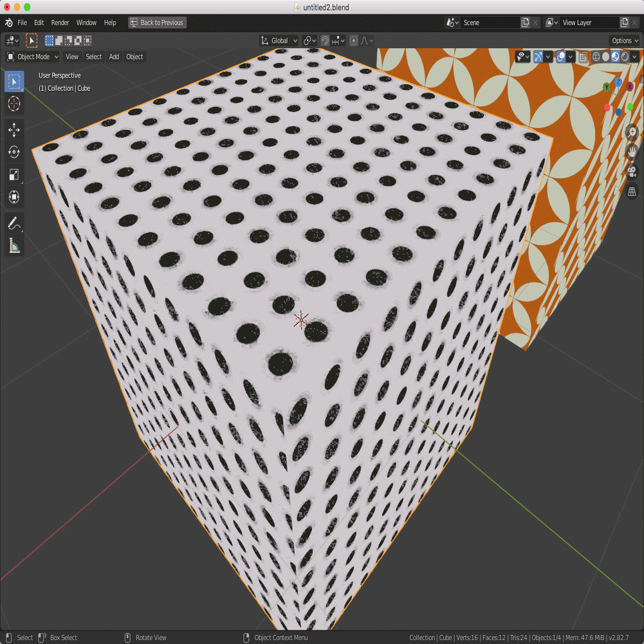Select the Select Box tool
This screenshot has height=644, width=644.
coord(14,81)
